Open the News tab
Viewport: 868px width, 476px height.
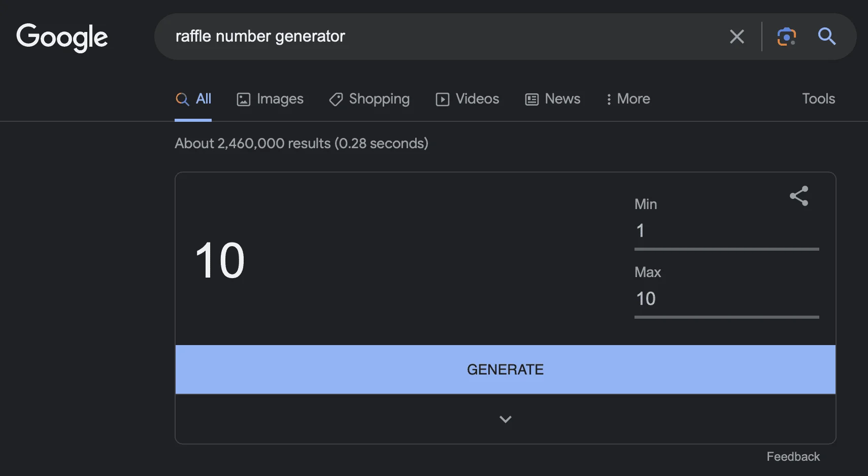553,99
